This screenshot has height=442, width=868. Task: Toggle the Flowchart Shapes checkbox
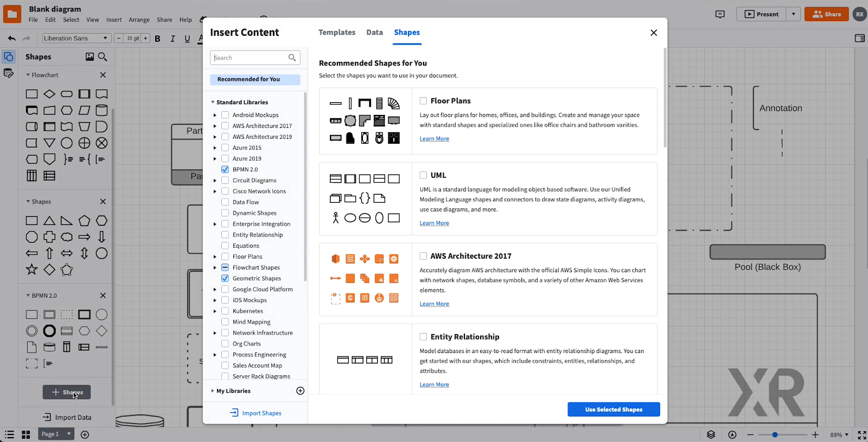click(x=225, y=267)
